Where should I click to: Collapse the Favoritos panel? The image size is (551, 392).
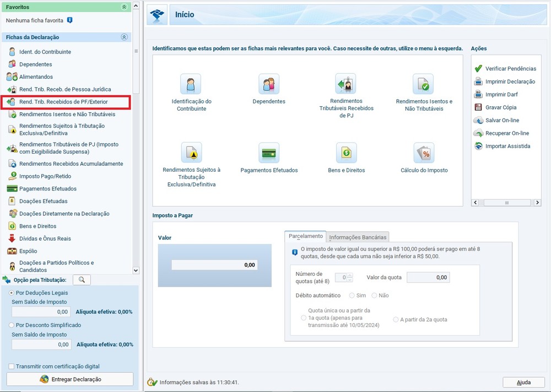pos(124,7)
